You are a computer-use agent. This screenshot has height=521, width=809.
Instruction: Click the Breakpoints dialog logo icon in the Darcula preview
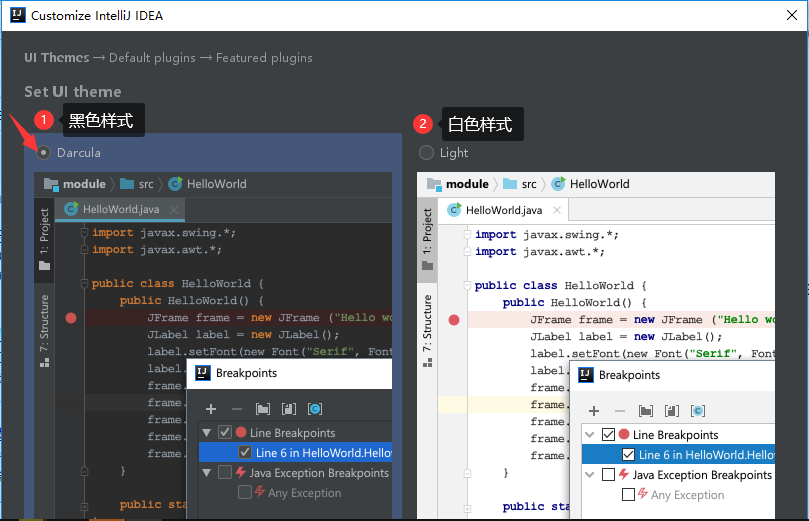[203, 373]
